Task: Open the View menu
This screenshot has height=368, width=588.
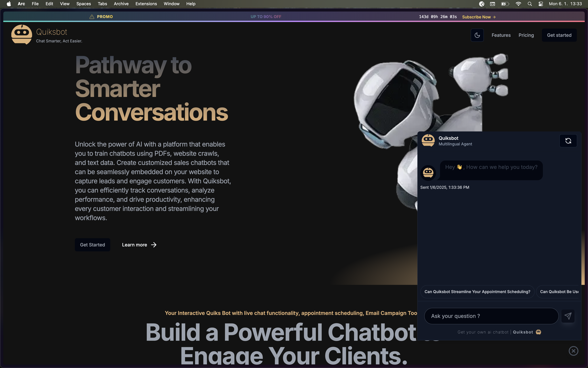Action: (x=65, y=4)
